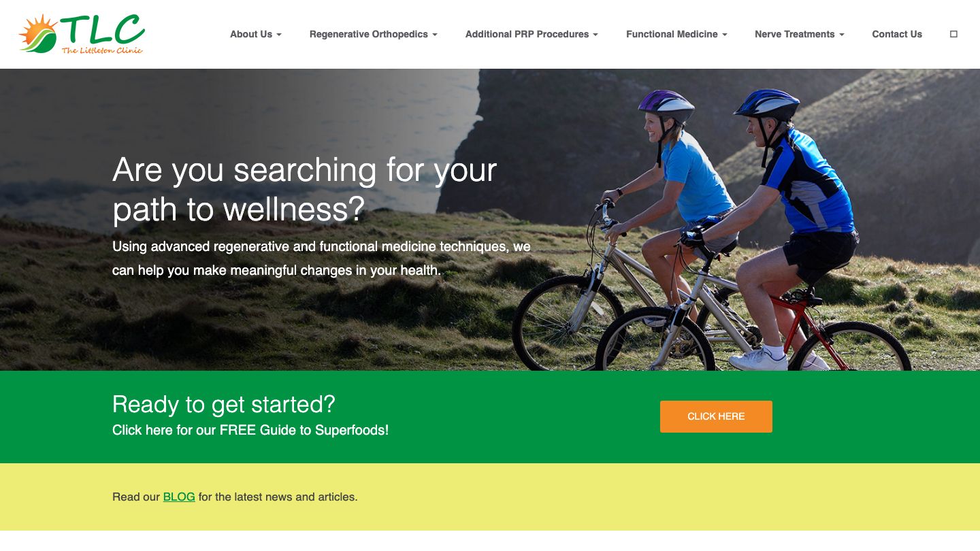Click the cyclists hero banner image
The image size is (980, 551).
click(490, 220)
